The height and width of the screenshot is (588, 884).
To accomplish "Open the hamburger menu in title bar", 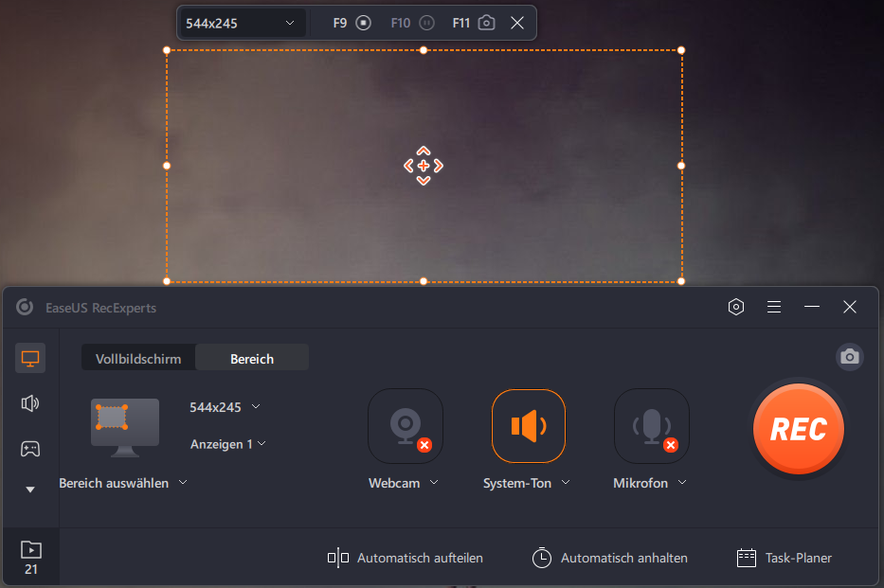I will [774, 307].
